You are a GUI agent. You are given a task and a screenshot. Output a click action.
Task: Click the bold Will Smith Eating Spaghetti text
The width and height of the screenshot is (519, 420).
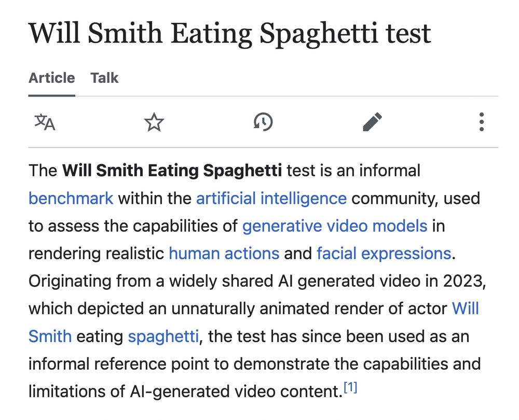point(172,171)
